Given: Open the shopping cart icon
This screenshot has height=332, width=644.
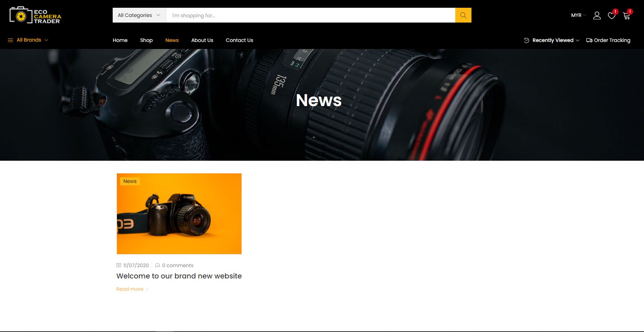Looking at the screenshot, I should click(626, 16).
